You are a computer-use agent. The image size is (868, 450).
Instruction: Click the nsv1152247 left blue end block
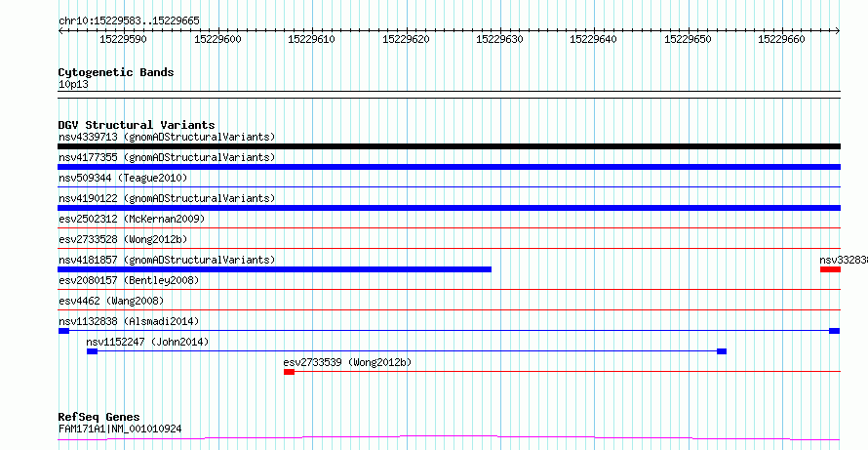pyautogui.click(x=92, y=351)
